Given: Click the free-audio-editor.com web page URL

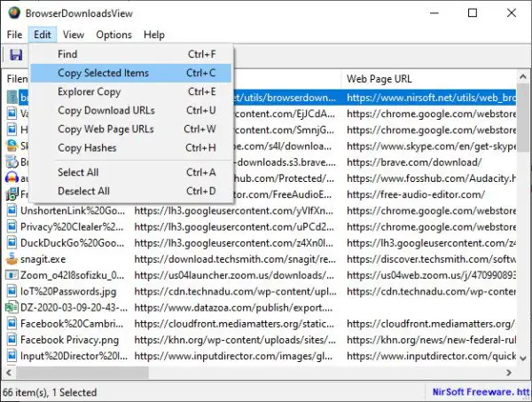Looking at the screenshot, I should point(416,194).
